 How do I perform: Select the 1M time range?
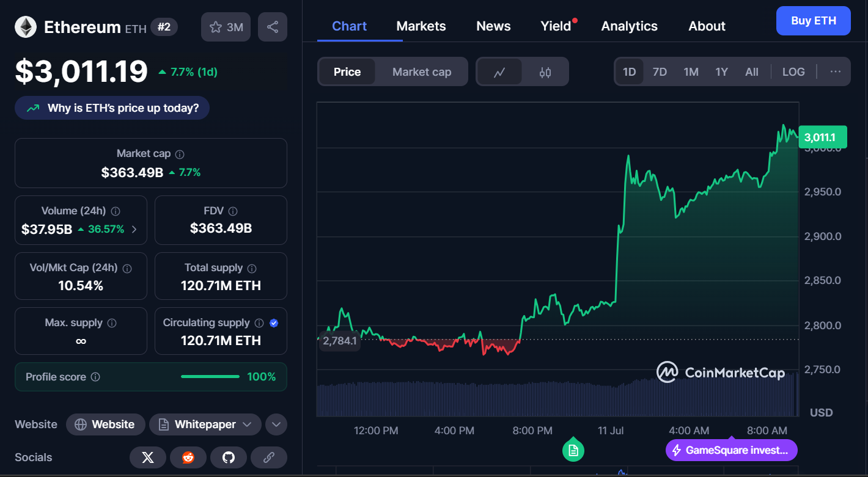pyautogui.click(x=691, y=72)
